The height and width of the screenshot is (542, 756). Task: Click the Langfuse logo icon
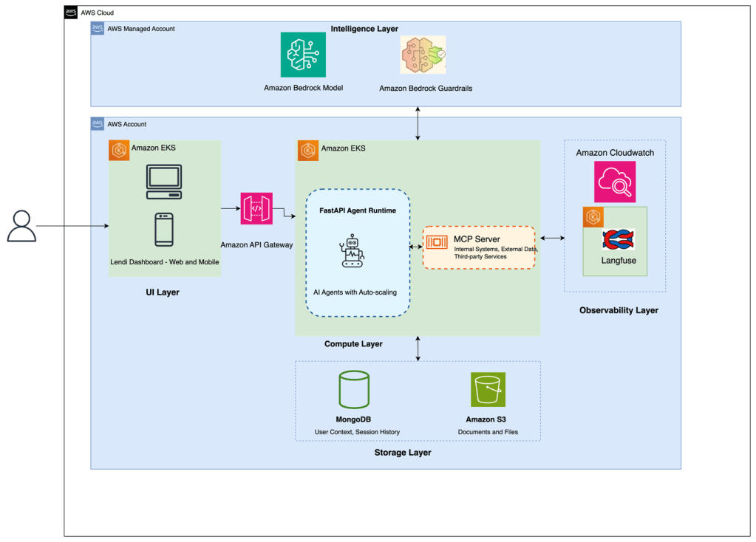[x=619, y=239]
